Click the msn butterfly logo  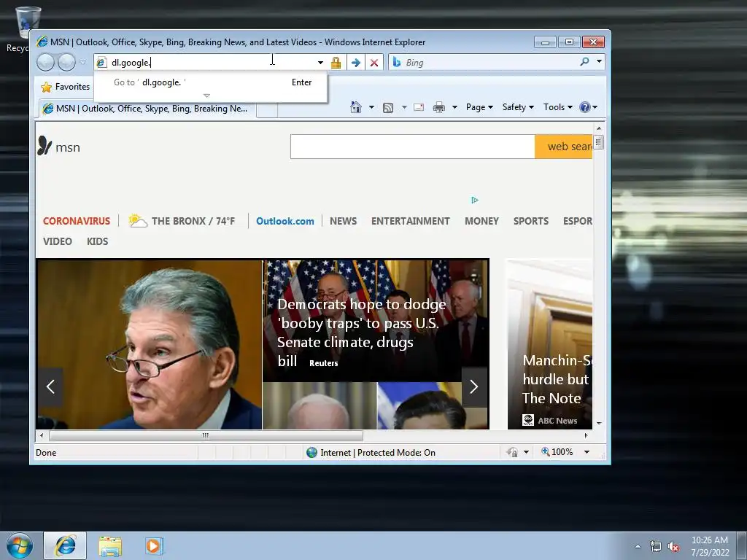(x=58, y=146)
